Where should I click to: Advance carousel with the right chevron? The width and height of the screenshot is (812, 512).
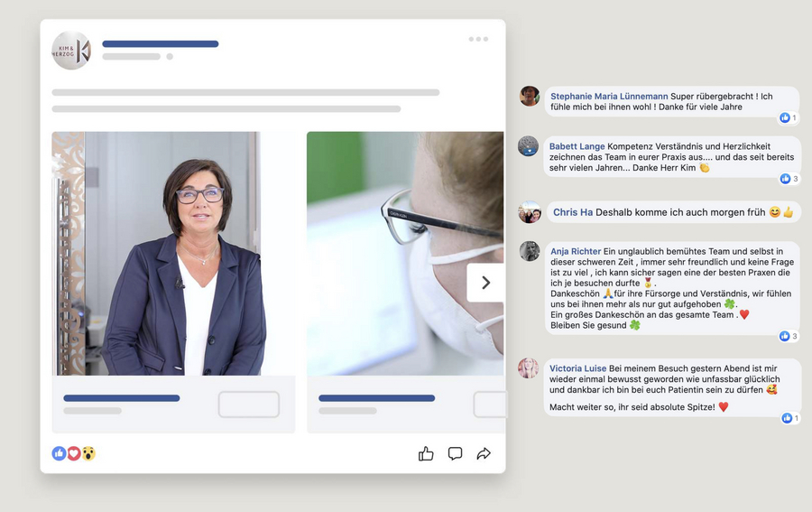(485, 283)
